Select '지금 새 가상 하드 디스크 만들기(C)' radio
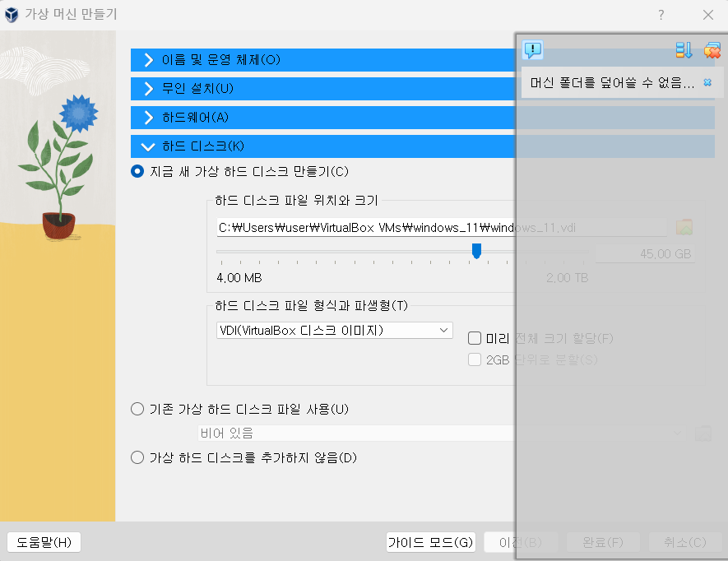 (137, 171)
